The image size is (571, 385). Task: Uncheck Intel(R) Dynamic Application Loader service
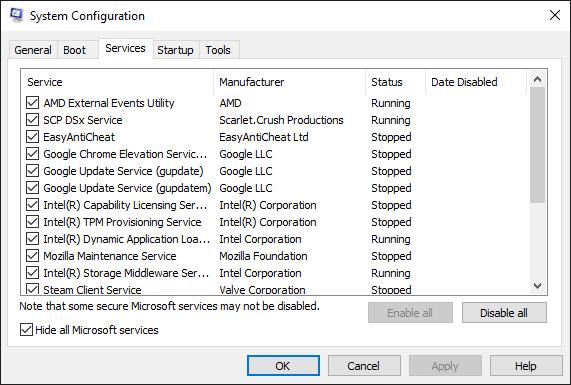point(32,239)
